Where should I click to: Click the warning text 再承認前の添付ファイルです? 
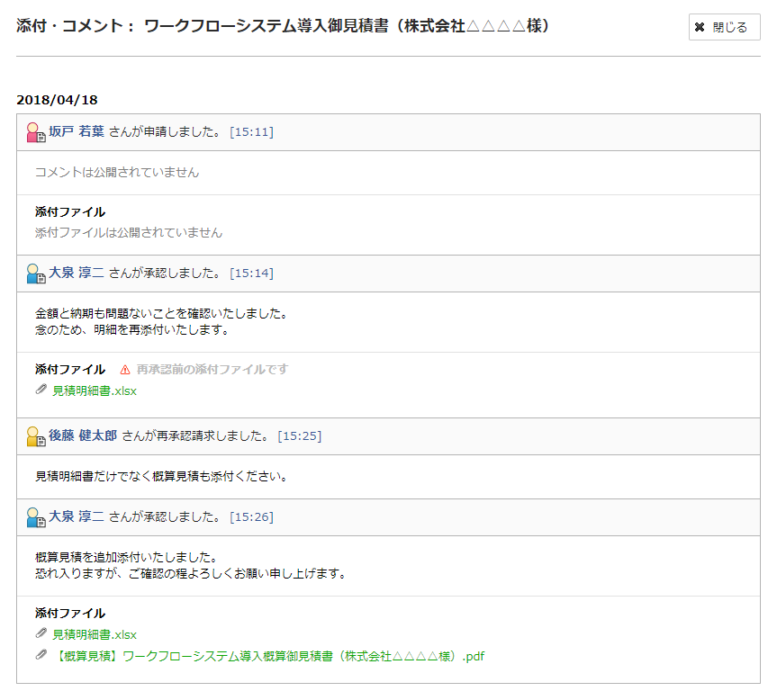tap(212, 369)
